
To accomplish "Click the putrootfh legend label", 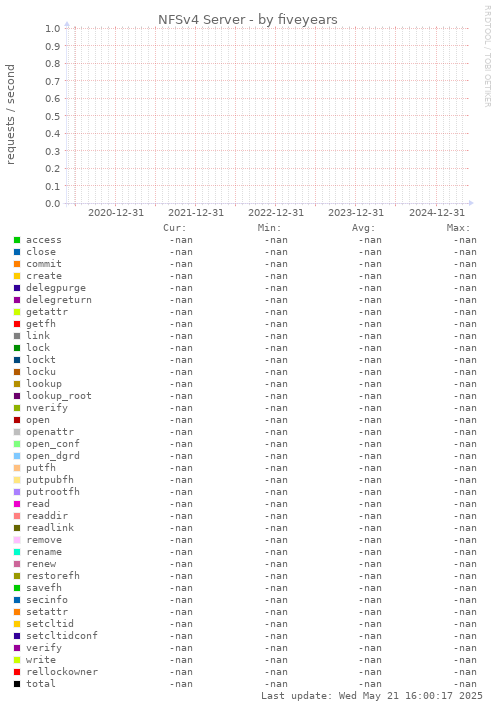I will click(53, 492).
